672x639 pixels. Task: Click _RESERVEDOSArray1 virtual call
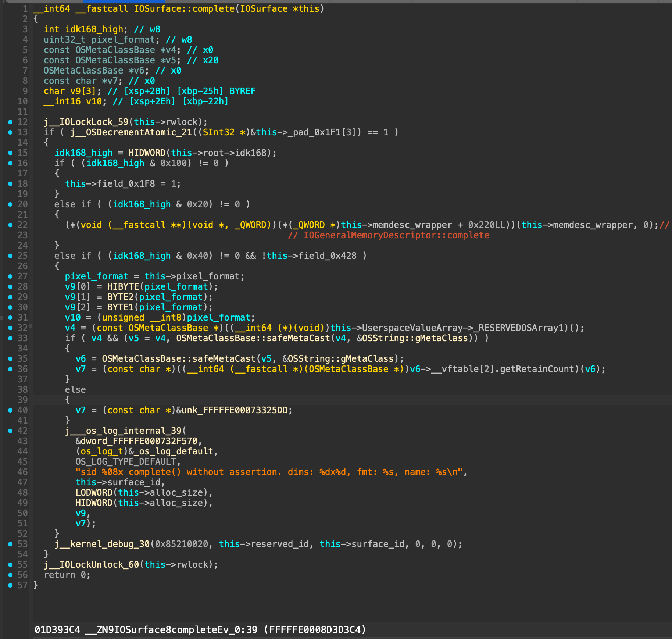click(521, 328)
